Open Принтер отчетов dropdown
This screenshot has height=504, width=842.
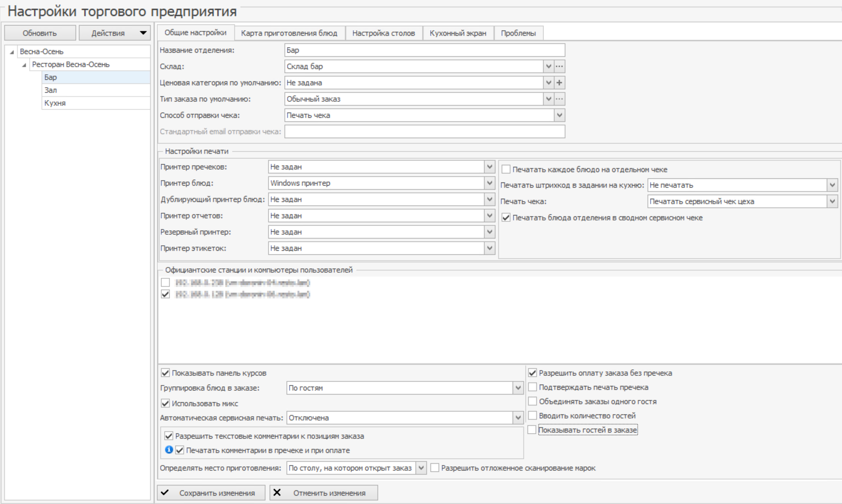tap(489, 216)
